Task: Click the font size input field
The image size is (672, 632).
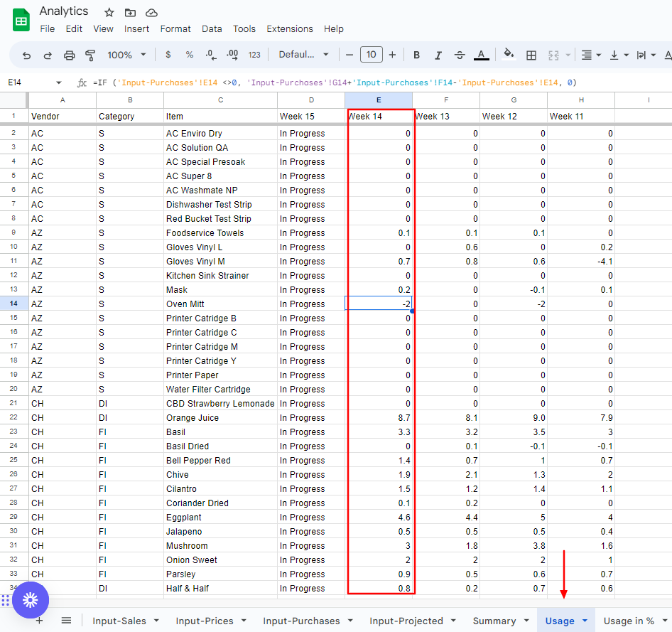Action: pos(371,55)
